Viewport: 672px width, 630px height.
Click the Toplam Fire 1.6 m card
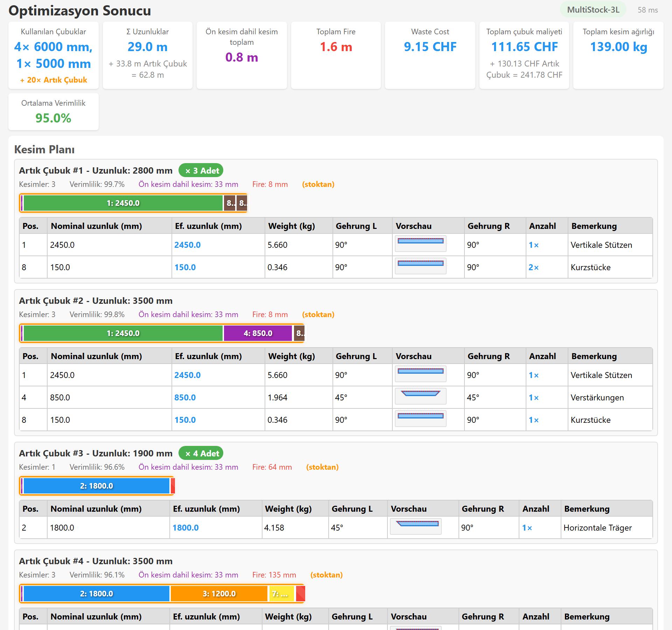pyautogui.click(x=336, y=55)
